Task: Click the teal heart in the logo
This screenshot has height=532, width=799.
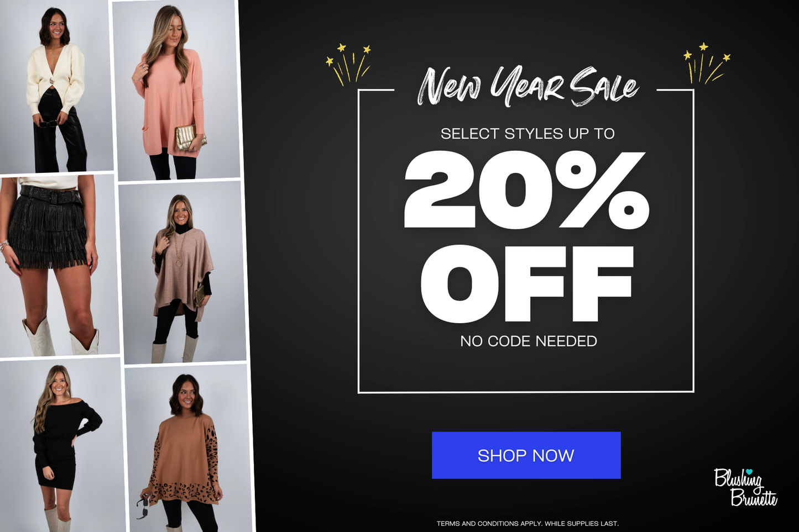Action: click(x=749, y=472)
